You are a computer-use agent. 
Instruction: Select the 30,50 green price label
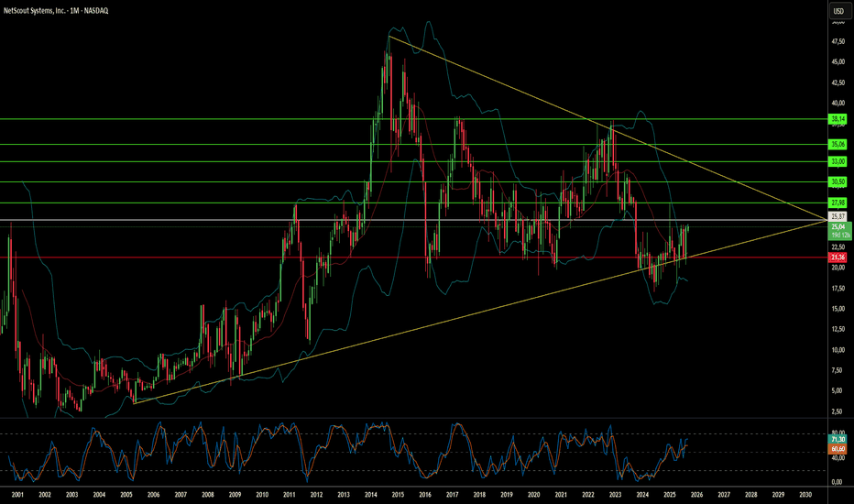[838, 182]
